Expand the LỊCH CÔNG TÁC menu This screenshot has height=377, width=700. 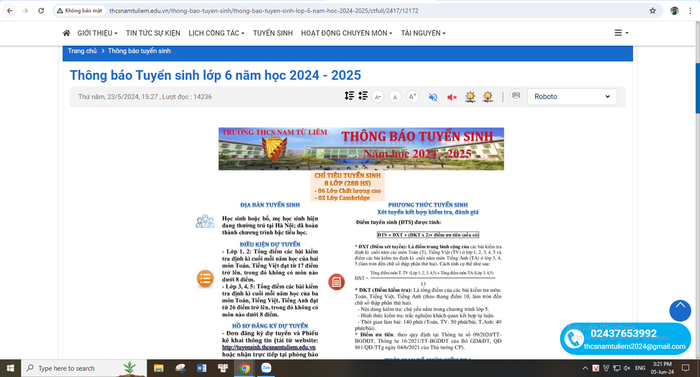217,33
